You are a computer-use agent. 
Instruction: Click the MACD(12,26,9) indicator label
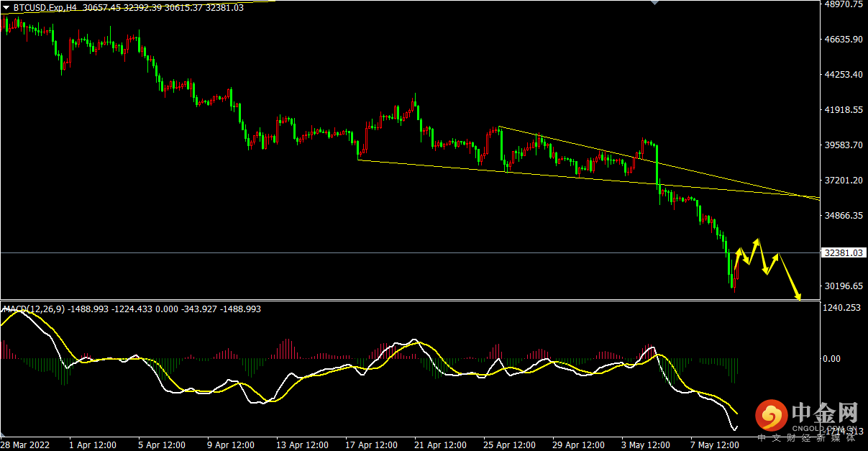tap(34, 309)
